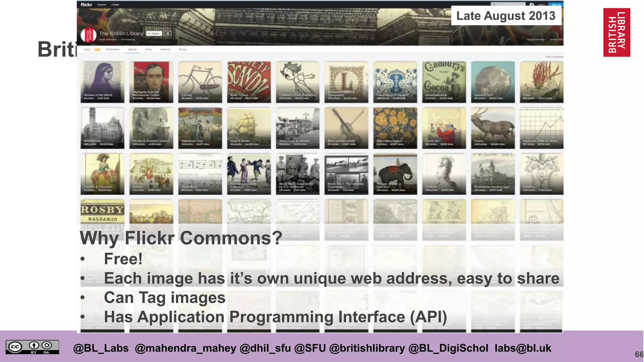
Task: Open the Cycling album with bicycle
Action: 200,82
